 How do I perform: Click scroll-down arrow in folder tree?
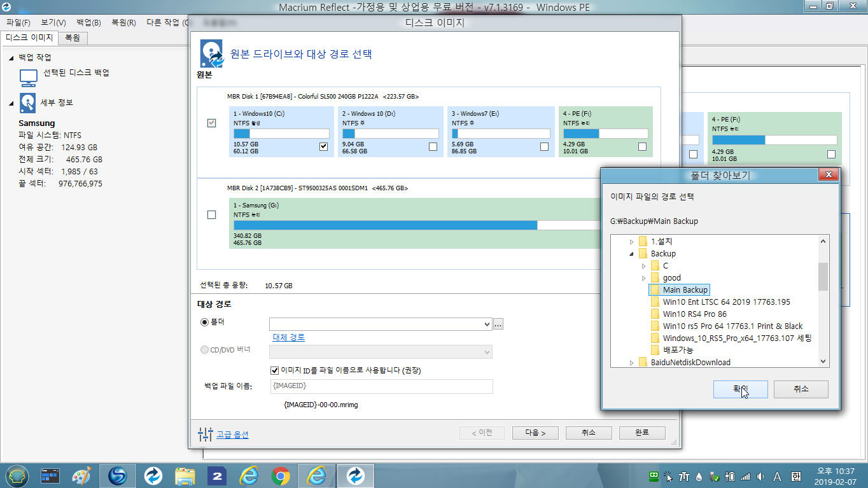click(x=823, y=361)
